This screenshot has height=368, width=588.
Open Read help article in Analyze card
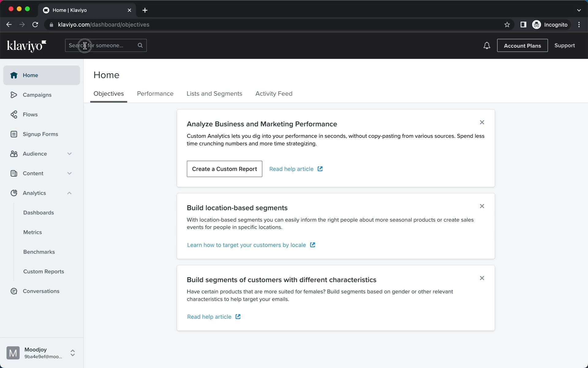(x=291, y=169)
